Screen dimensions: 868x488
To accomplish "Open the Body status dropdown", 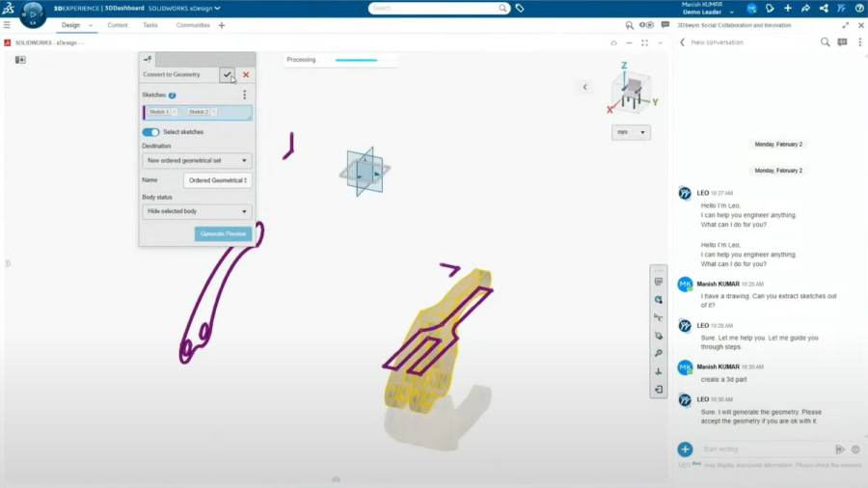I will click(x=197, y=211).
